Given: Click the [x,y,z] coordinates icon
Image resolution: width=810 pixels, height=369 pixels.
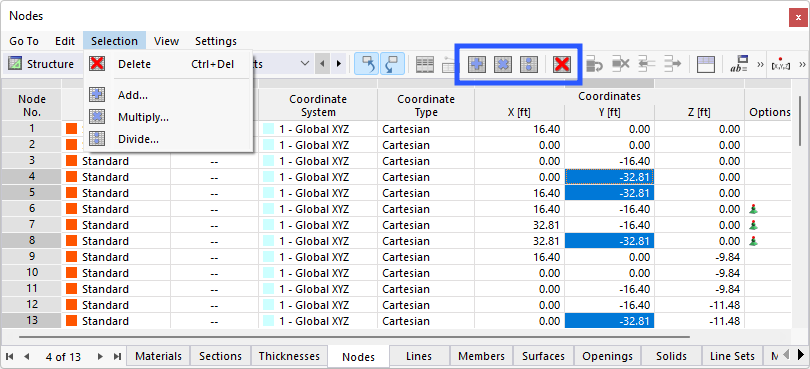Looking at the screenshot, I should pyautogui.click(x=781, y=65).
